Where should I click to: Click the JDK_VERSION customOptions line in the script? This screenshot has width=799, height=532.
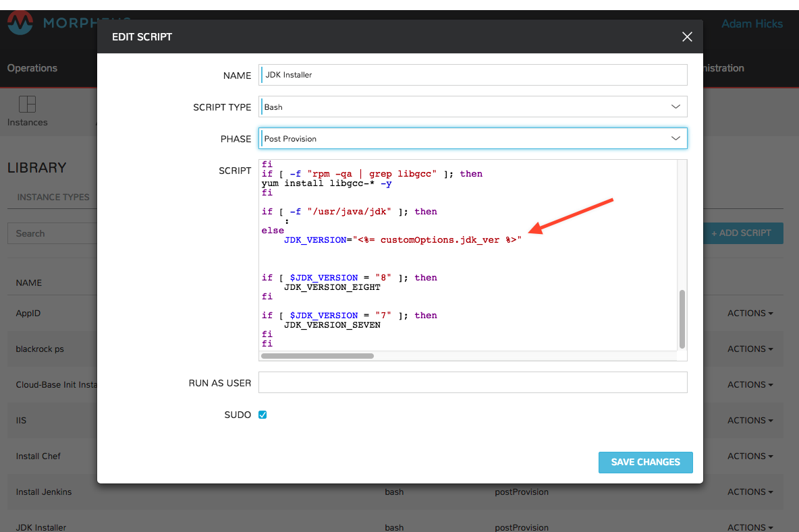point(403,240)
